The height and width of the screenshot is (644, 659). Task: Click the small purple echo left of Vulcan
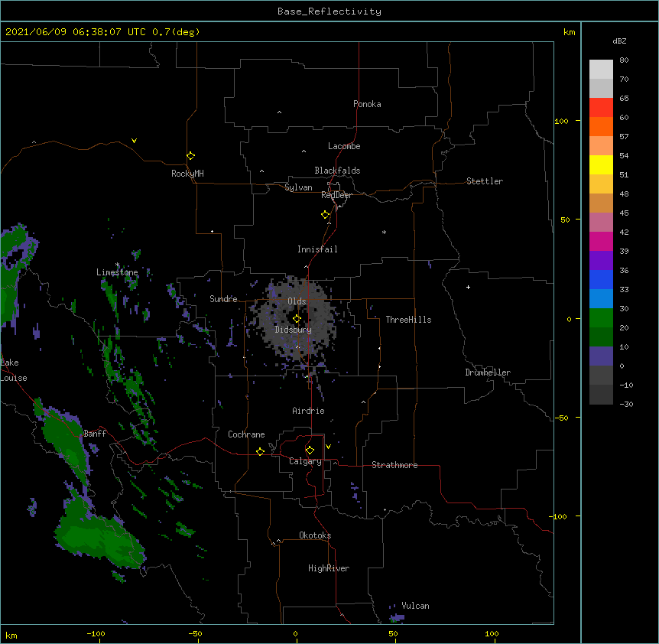[x=398, y=617]
